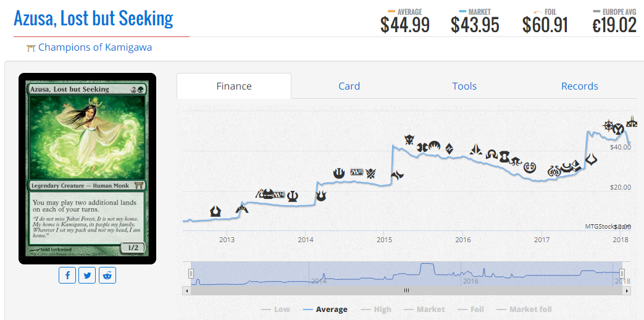Click the navigator scroll right arrow
This screenshot has height=320, width=644.
627,290
